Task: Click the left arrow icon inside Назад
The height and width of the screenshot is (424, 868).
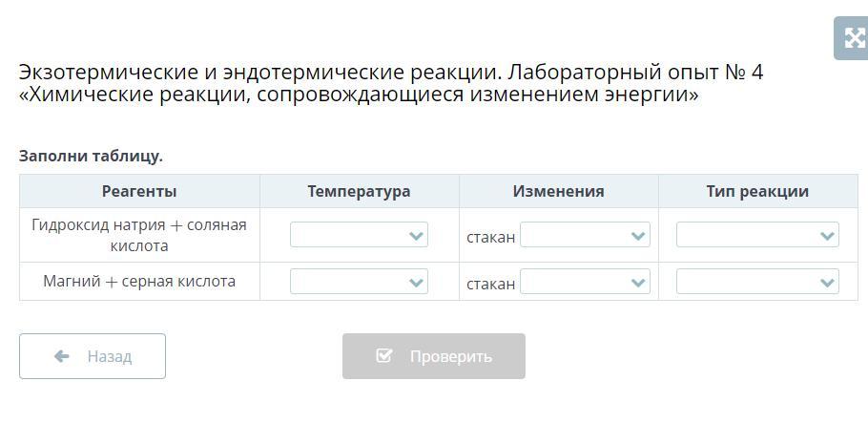Action: coord(62,356)
